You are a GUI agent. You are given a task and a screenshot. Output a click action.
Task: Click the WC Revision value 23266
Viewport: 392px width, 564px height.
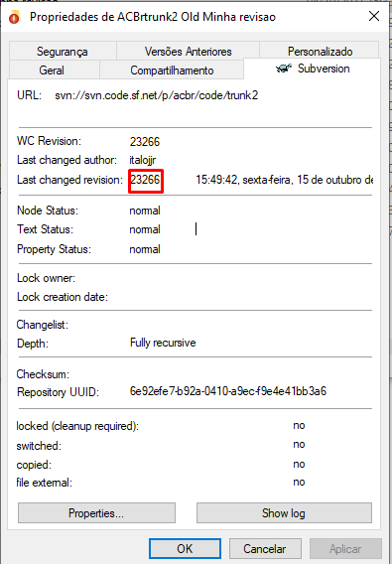click(145, 141)
